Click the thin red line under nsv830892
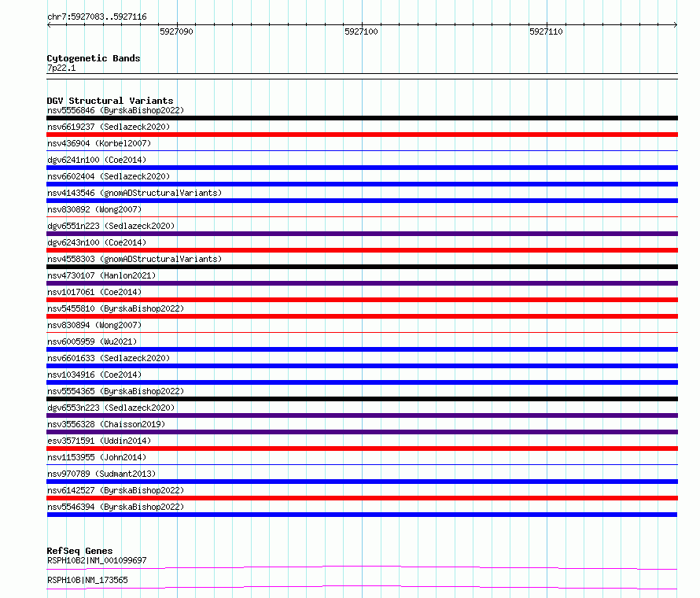Image resolution: width=700 pixels, height=598 pixels. coord(362,217)
